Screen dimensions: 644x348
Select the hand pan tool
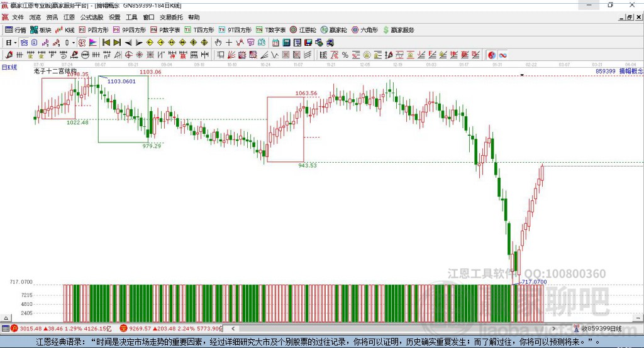pos(218,42)
